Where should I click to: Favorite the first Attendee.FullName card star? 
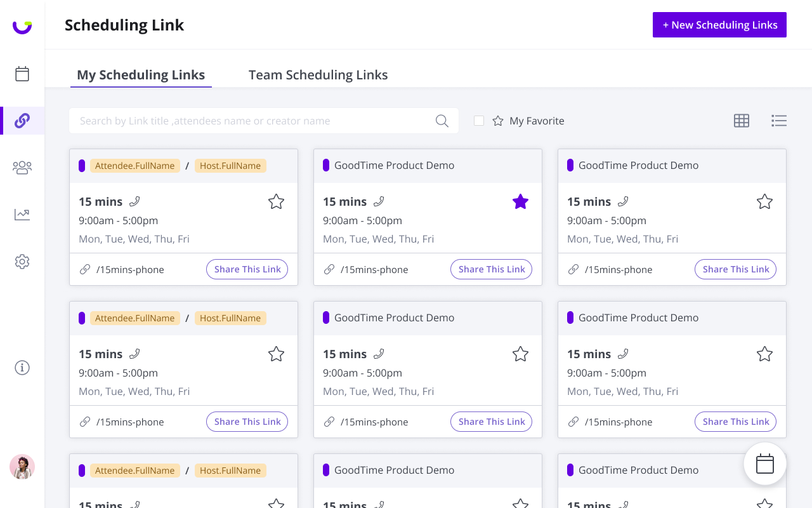[276, 202]
